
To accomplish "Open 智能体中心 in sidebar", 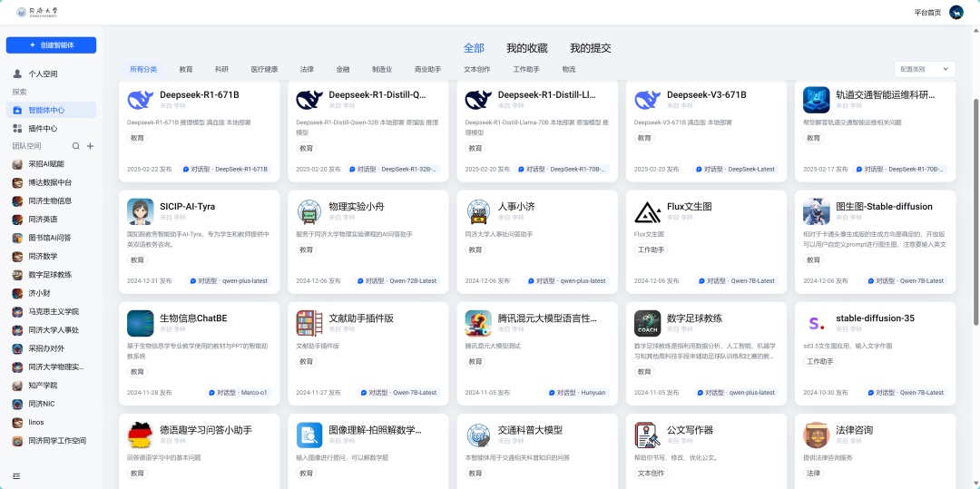I will coord(51,110).
